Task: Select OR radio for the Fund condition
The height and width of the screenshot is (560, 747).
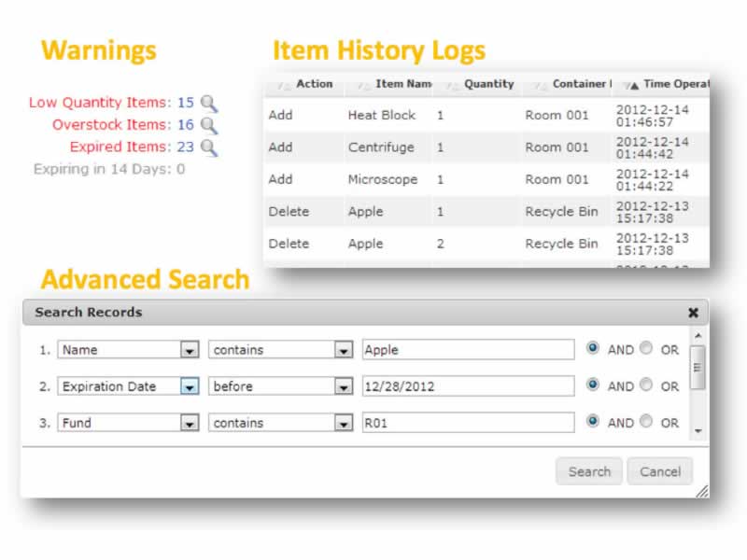Action: point(646,422)
